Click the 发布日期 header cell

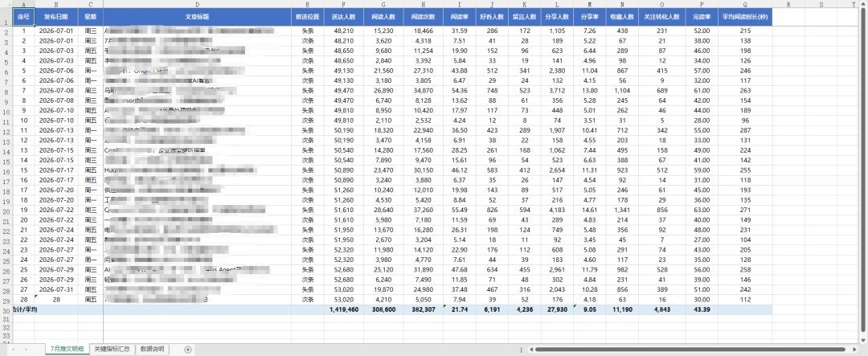tap(56, 17)
